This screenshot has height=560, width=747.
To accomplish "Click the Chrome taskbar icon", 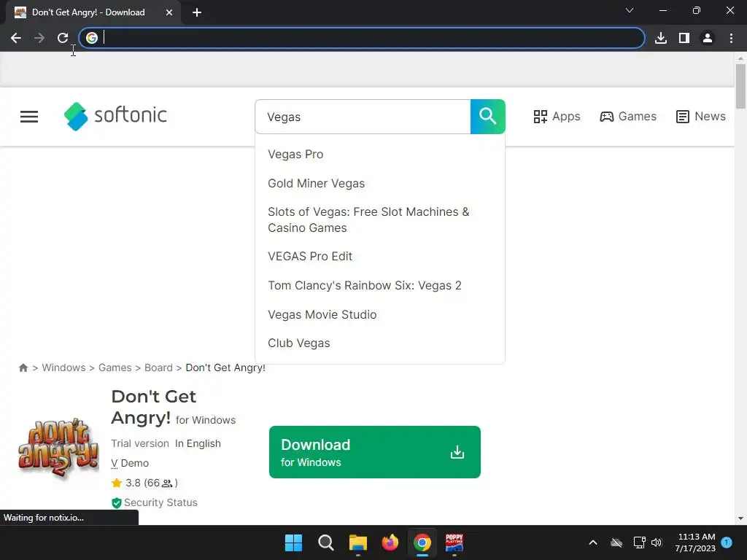I will coord(422,542).
